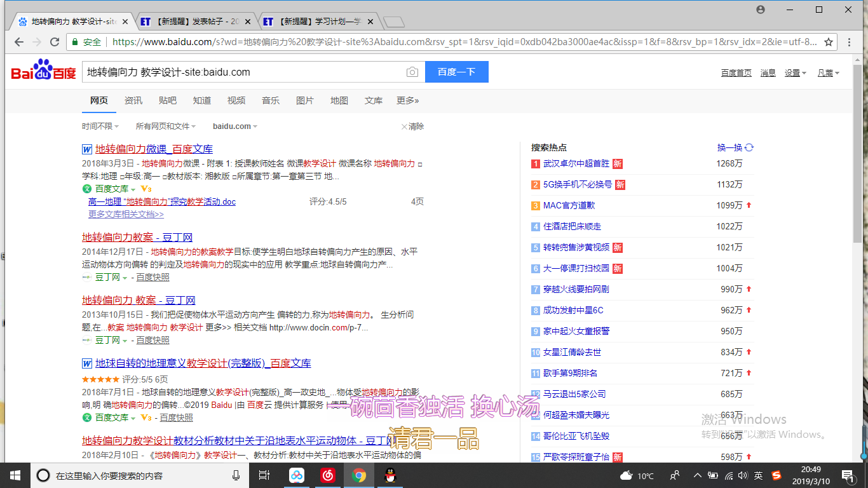This screenshot has height=488, width=868.
Task: Switch to the 文库 search tab
Action: (x=374, y=100)
